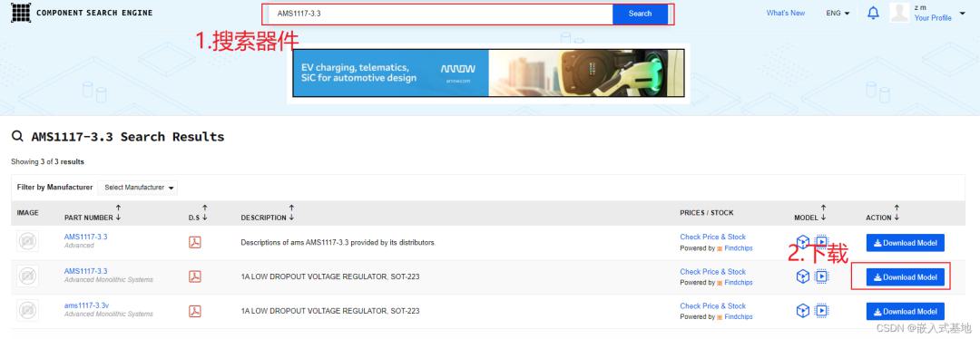The width and height of the screenshot is (980, 339).
Task: Download Model for second AMS1117-3.3 result
Action: (x=905, y=277)
